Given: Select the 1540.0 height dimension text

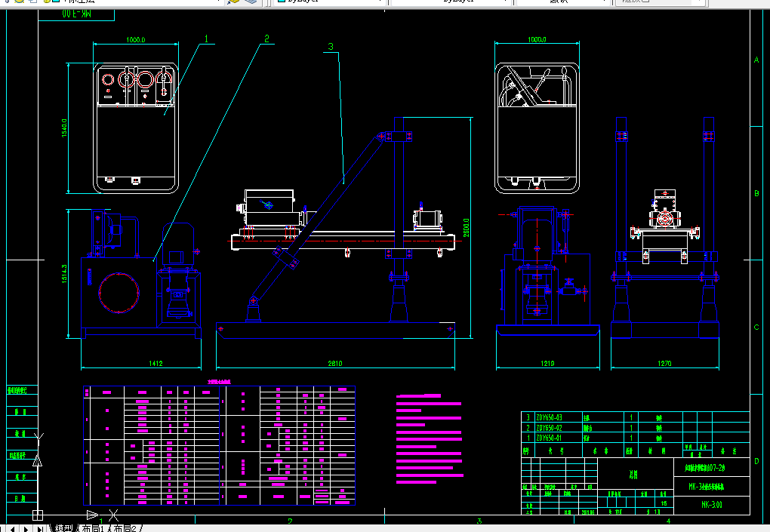Looking at the screenshot, I should pyautogui.click(x=64, y=128).
